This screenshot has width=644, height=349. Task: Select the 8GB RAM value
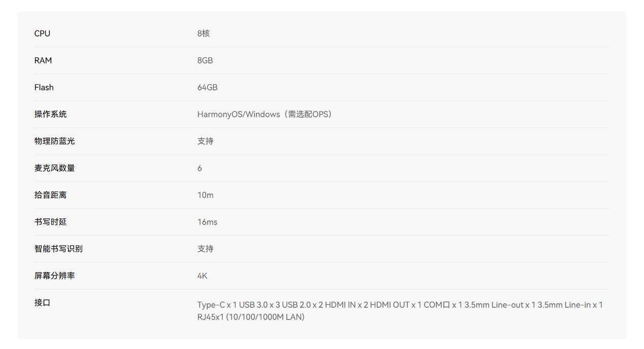point(205,60)
